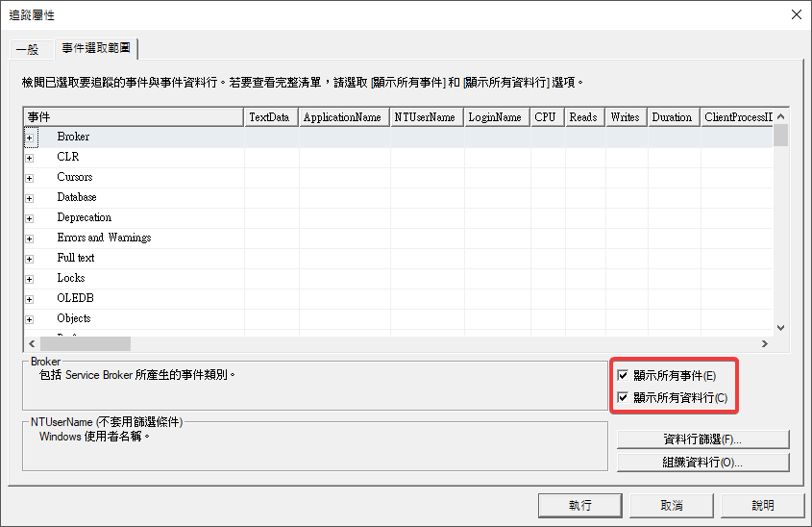
Task: Open 資料行篩選 dialog
Action: coord(702,439)
